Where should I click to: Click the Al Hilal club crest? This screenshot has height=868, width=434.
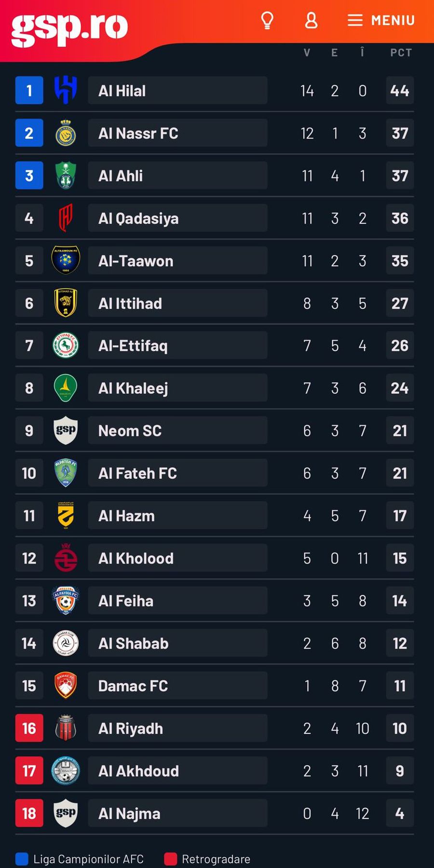(66, 90)
